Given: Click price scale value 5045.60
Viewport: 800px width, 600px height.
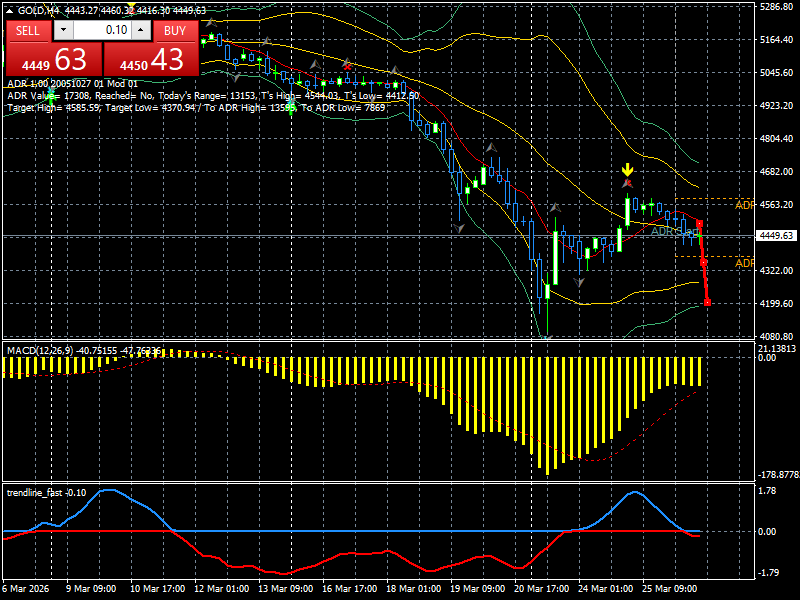Looking at the screenshot, I should pyautogui.click(x=777, y=73).
